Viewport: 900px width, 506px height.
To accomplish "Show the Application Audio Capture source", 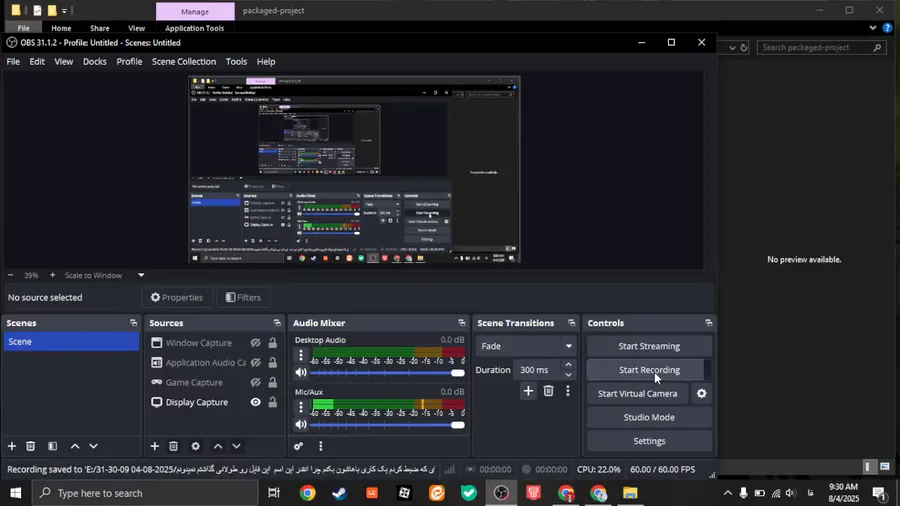I will tap(255, 363).
